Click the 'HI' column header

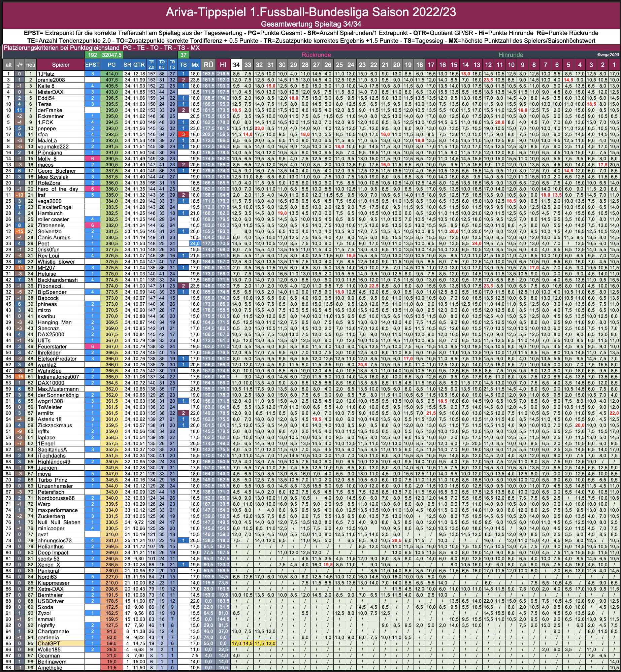[x=223, y=65]
